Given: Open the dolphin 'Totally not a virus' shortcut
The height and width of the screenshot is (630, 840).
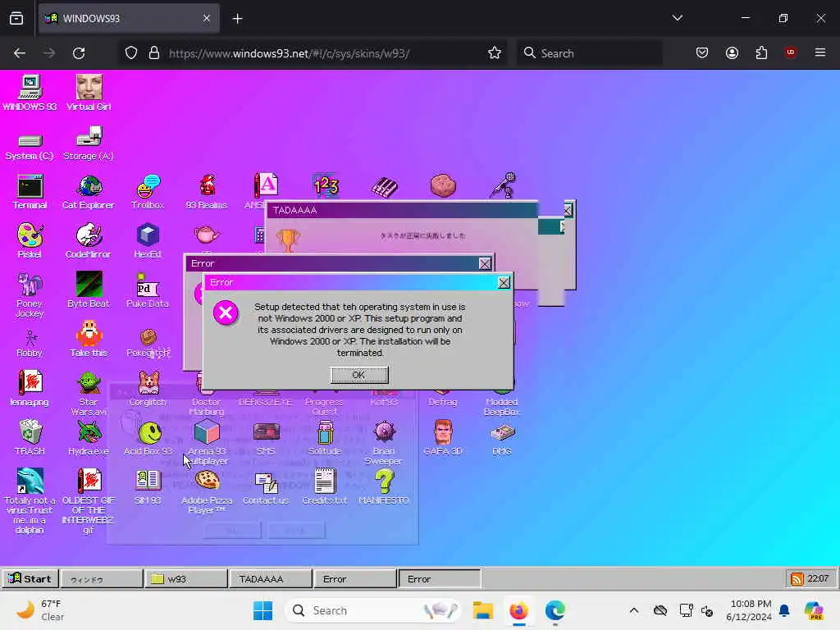Looking at the screenshot, I should 30,501.
